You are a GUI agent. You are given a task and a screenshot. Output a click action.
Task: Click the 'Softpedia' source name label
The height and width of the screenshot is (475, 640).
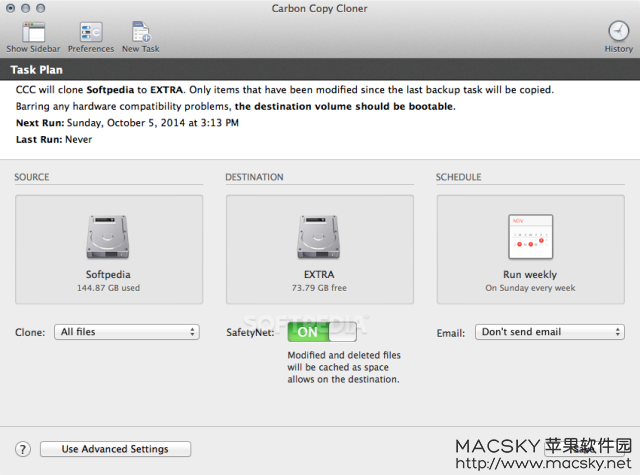pos(108,274)
